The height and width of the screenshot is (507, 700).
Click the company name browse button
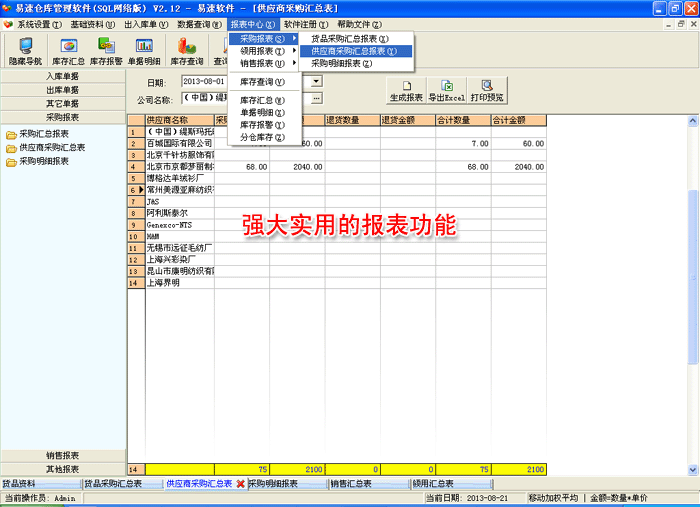[x=316, y=98]
